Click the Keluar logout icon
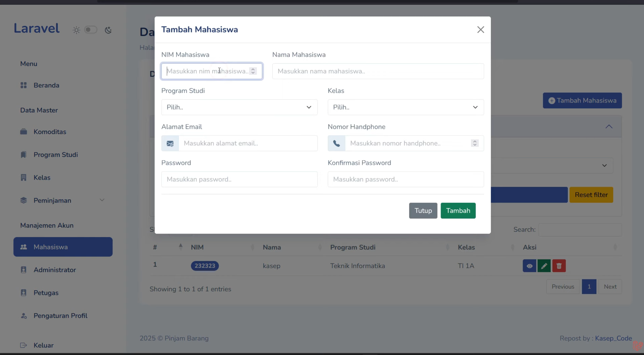The image size is (644, 355). pyautogui.click(x=23, y=345)
